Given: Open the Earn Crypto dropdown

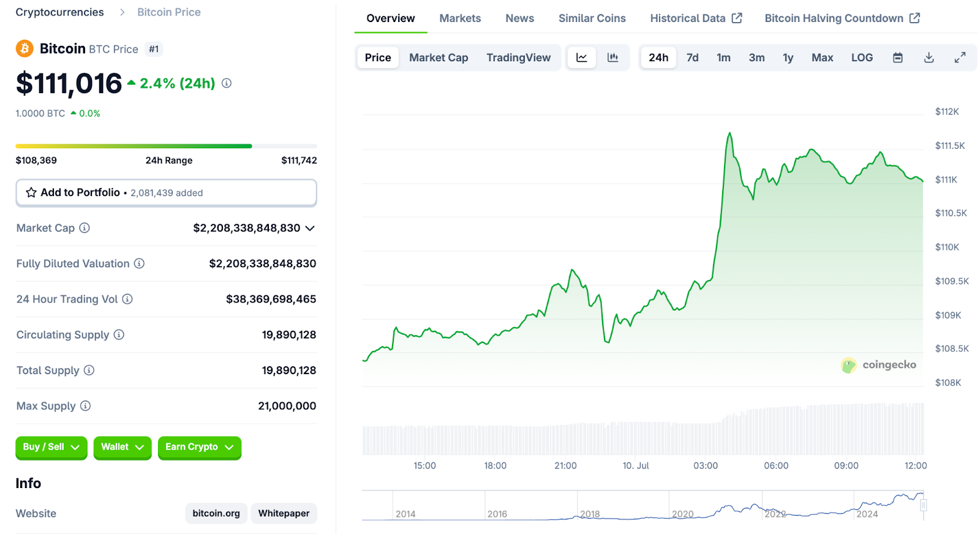Looking at the screenshot, I should 200,447.
